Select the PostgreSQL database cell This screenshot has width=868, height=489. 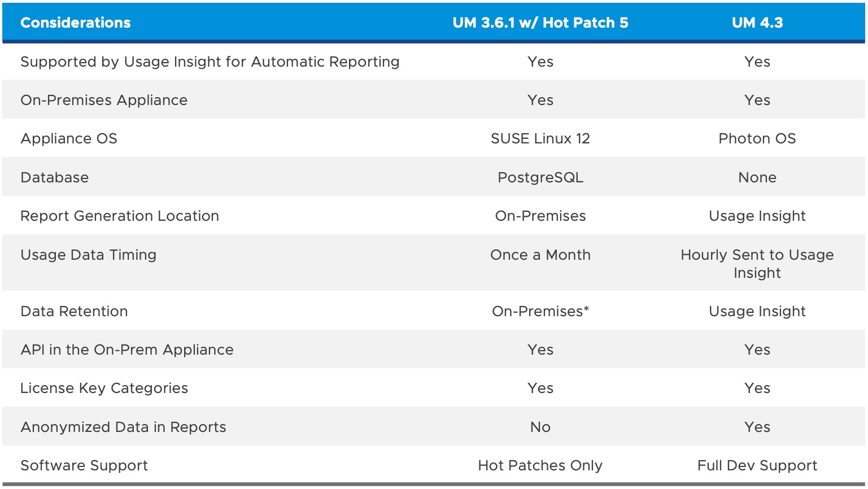coord(540,177)
